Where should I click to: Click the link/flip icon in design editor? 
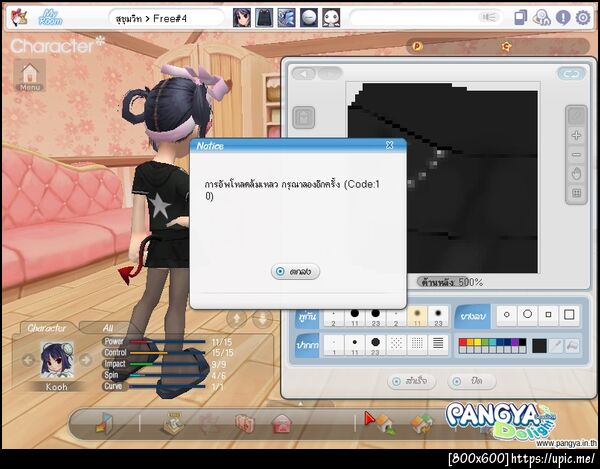571,74
